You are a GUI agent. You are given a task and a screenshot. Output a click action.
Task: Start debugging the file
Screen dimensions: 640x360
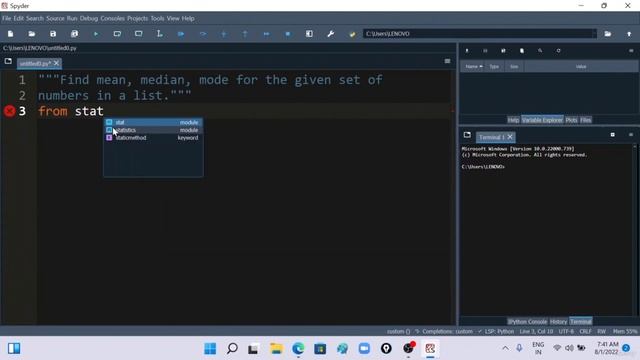tap(181, 34)
